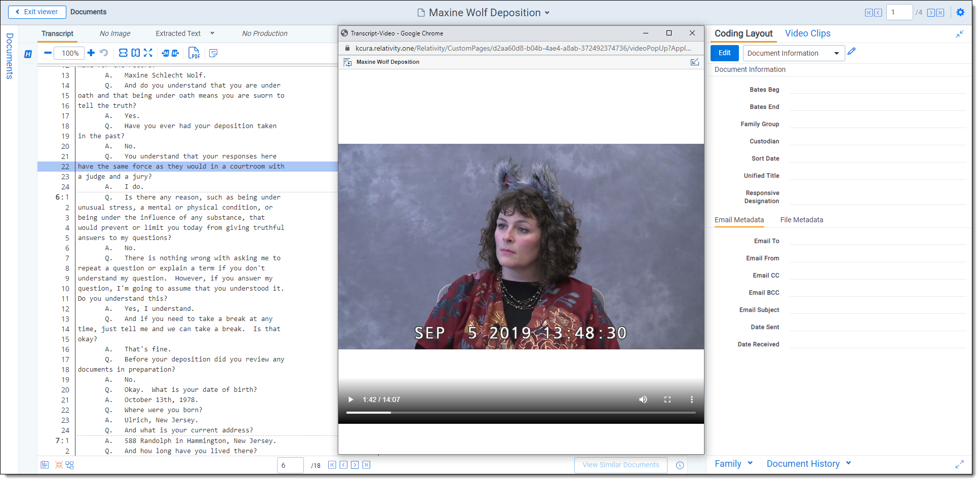Zoom in with the plus icon

91,53
